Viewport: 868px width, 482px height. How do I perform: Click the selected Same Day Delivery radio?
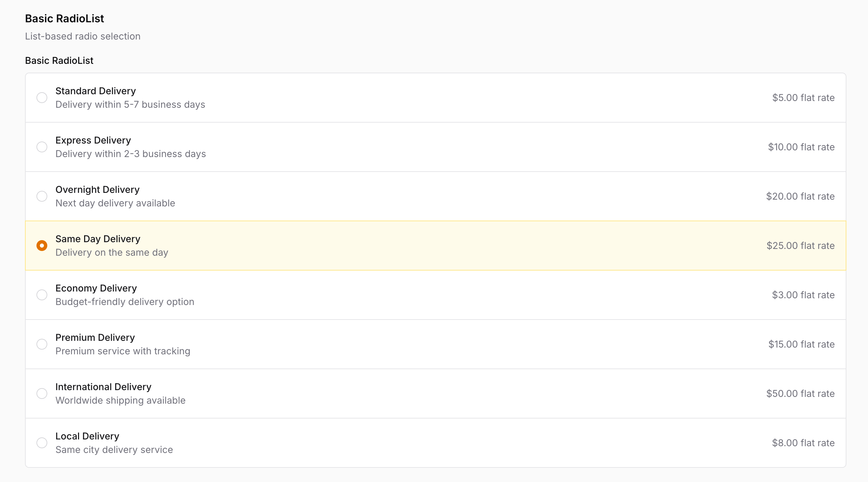42,246
